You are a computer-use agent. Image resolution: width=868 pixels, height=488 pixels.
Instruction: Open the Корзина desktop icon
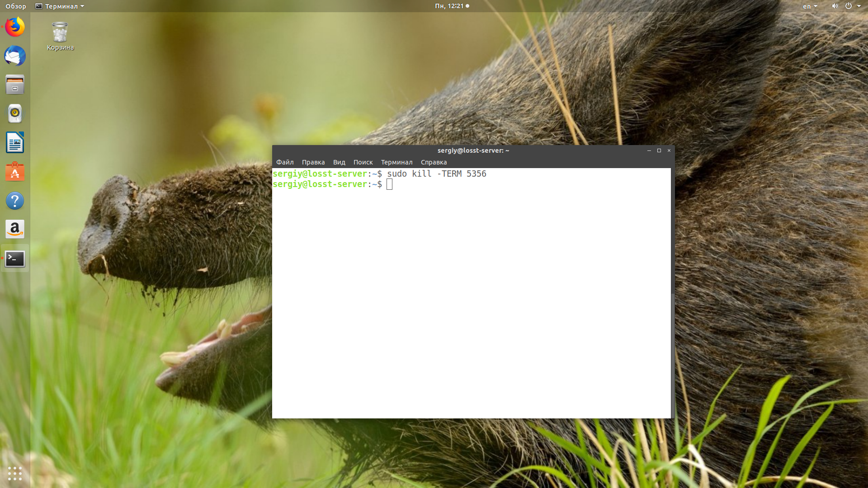(60, 36)
